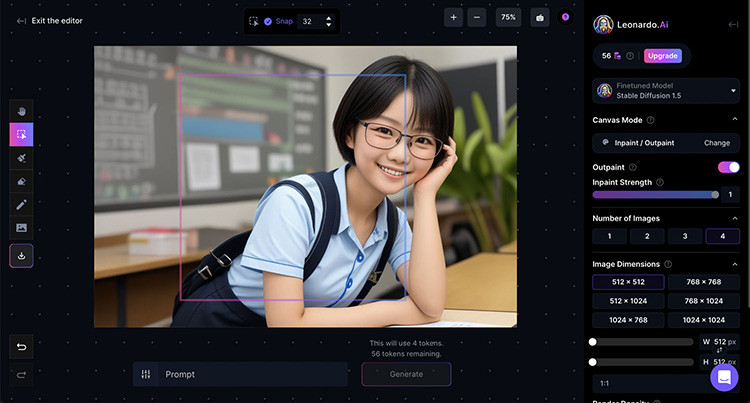Viewport: 750px width, 403px height.
Task: Click the Inpaint Strength value box
Action: [x=730, y=195]
